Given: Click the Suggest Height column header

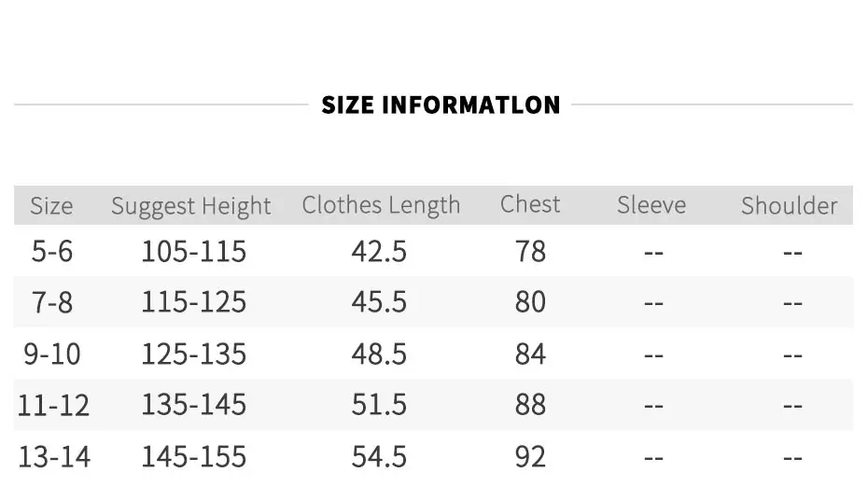Looking at the screenshot, I should click(191, 206).
